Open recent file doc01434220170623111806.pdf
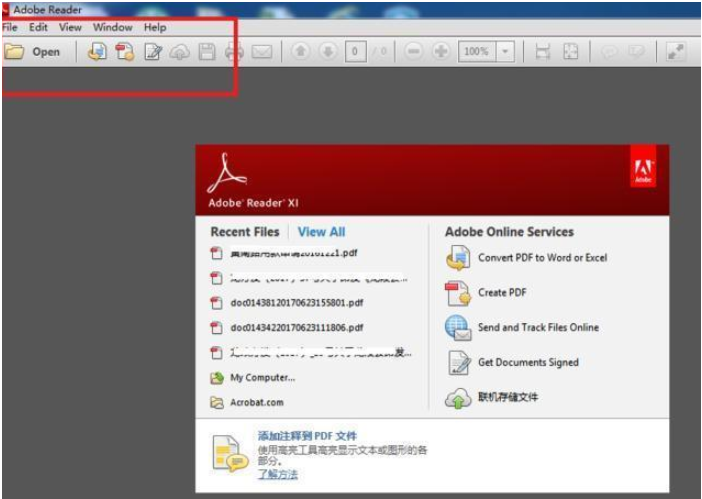This screenshot has height=499, width=702. coord(297,328)
